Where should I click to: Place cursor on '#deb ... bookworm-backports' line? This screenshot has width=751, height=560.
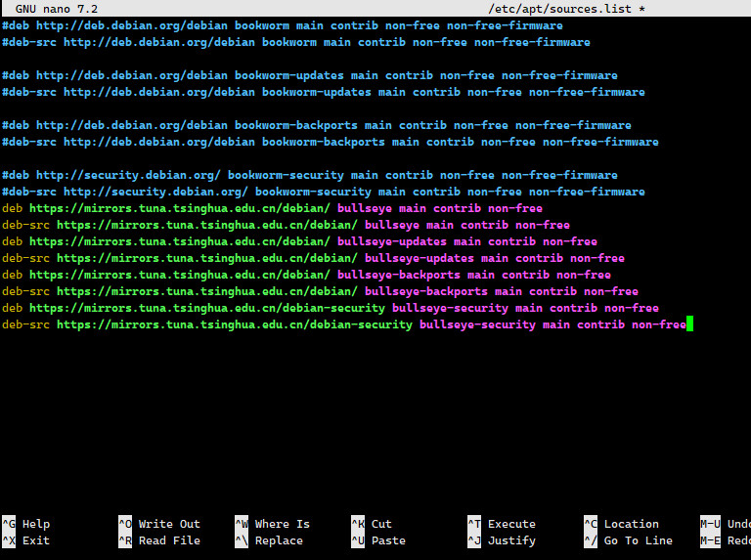pos(317,125)
